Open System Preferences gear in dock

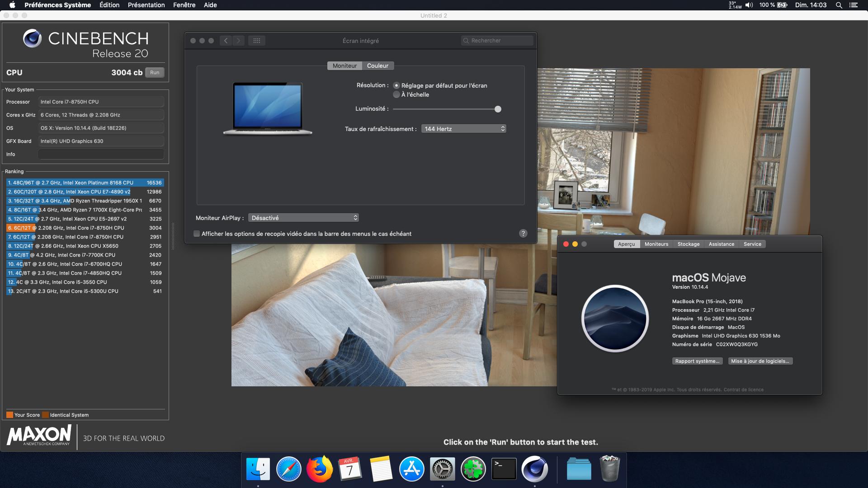pyautogui.click(x=442, y=469)
